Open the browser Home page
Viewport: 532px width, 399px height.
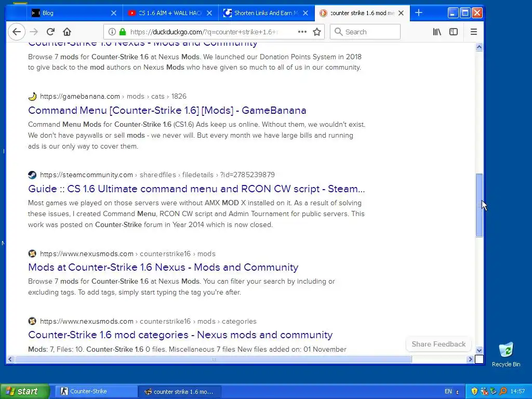(67, 32)
